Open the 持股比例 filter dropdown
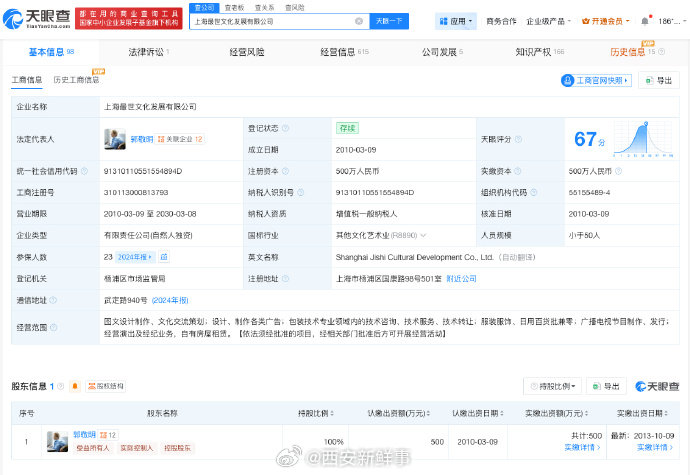 (553, 386)
